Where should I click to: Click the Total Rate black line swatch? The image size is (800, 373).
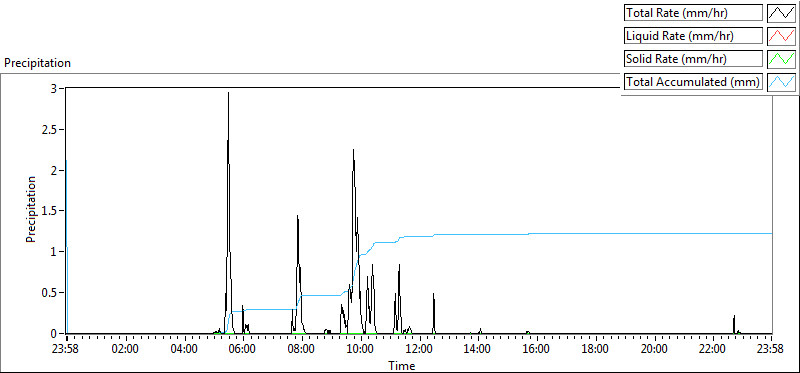782,13
